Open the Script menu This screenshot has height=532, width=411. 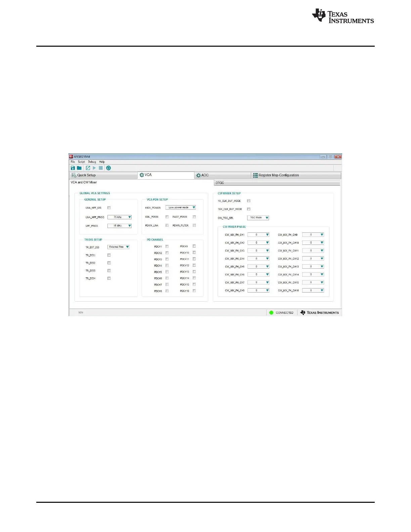click(82, 162)
